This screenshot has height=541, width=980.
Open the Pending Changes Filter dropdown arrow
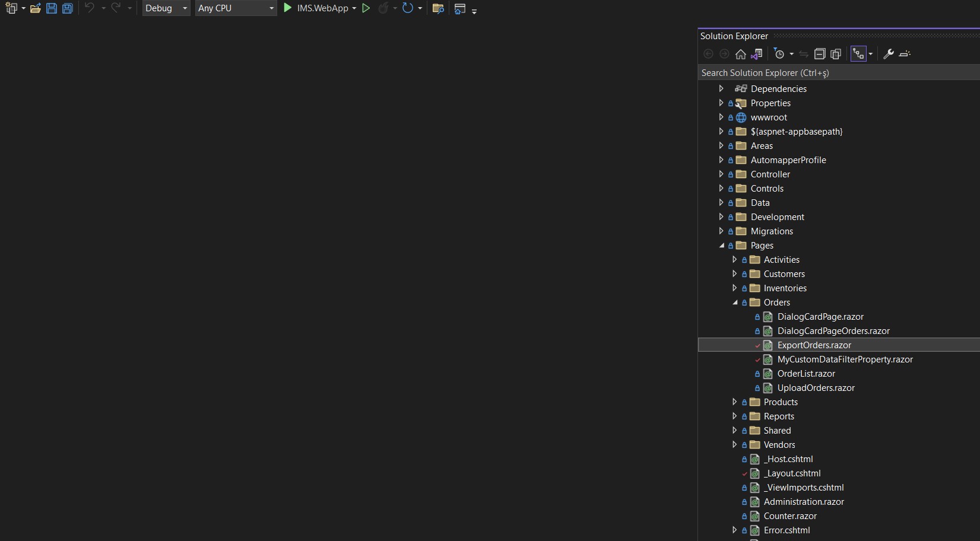[x=791, y=54]
